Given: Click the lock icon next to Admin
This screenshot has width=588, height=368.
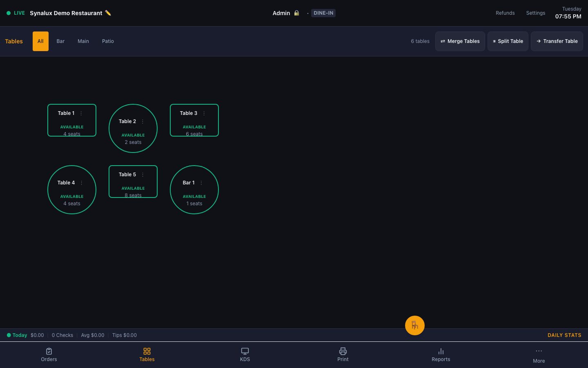Looking at the screenshot, I should (x=297, y=13).
